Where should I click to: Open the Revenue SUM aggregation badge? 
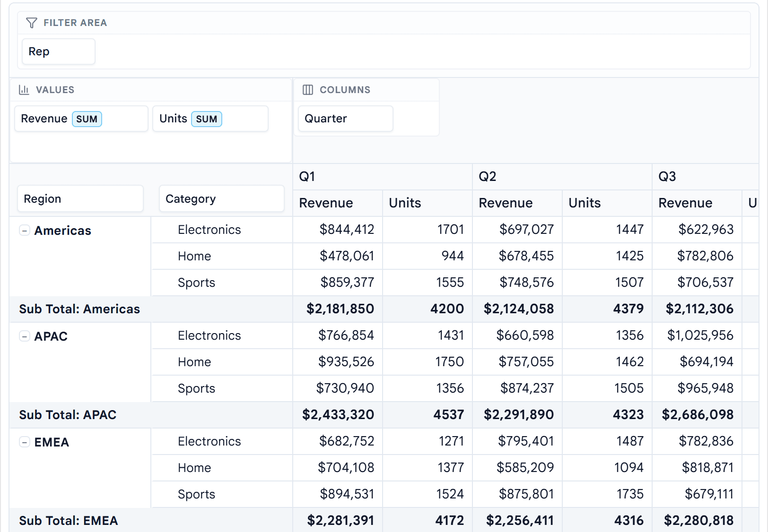[87, 119]
